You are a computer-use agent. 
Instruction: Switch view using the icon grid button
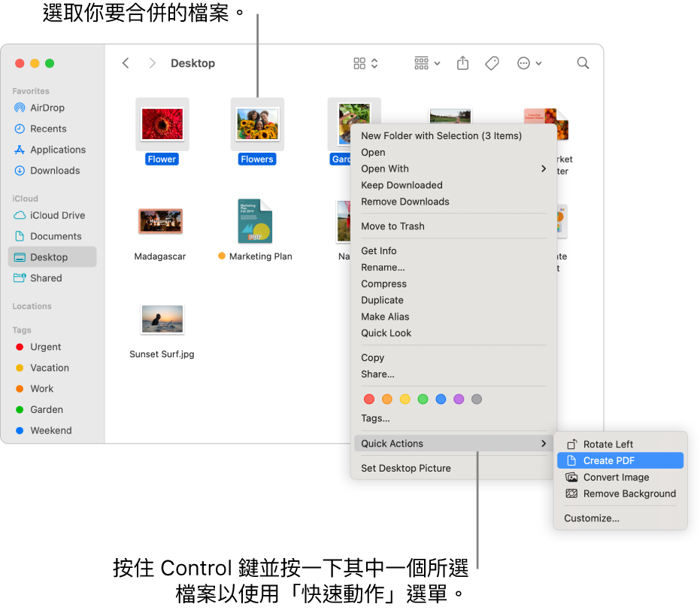[365, 63]
